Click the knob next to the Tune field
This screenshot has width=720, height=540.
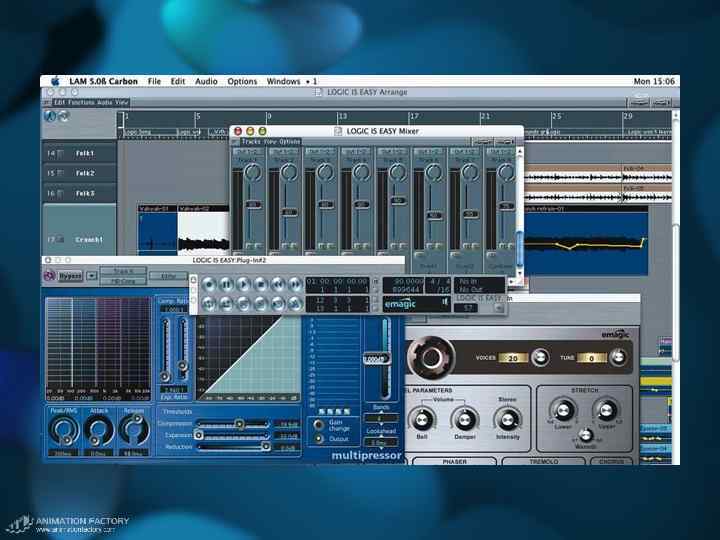(618, 357)
